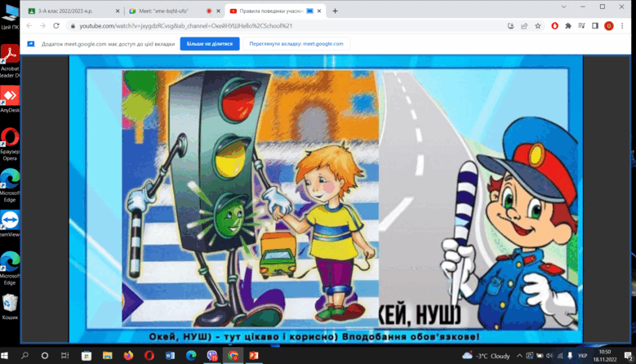This screenshot has height=364, width=636.
Task: Switch to the 3-А клас 2022/2023 tab
Action: pos(73,11)
